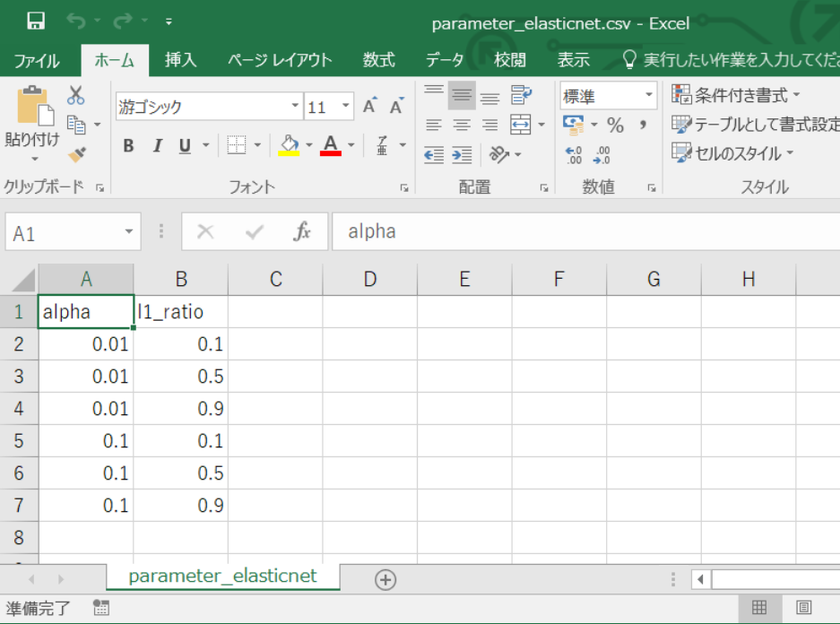Image resolution: width=840 pixels, height=624 pixels.
Task: Open the 標準 number format dropdown
Action: click(x=649, y=95)
